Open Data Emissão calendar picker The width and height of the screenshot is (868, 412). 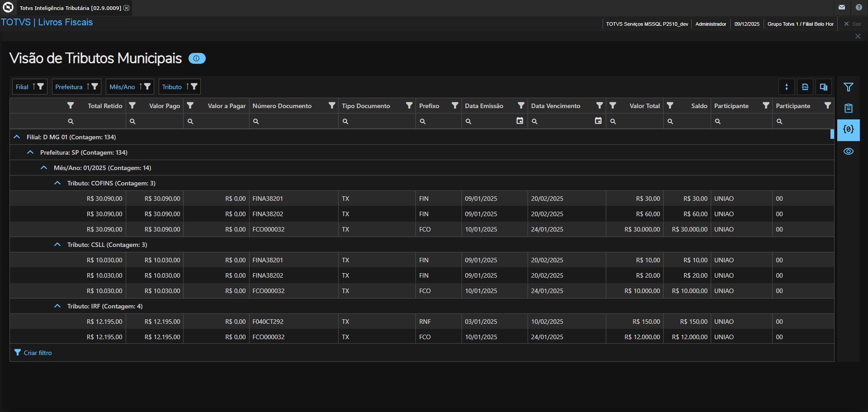click(x=520, y=121)
